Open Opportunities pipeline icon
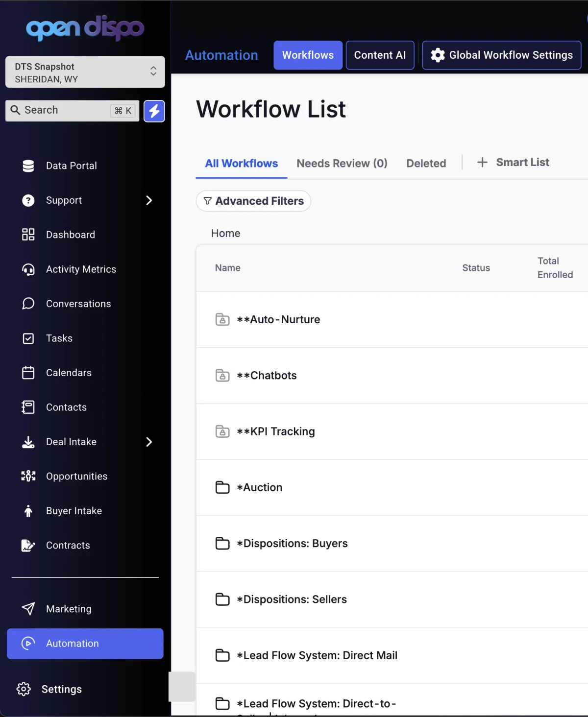The width and height of the screenshot is (588, 717). 28,477
